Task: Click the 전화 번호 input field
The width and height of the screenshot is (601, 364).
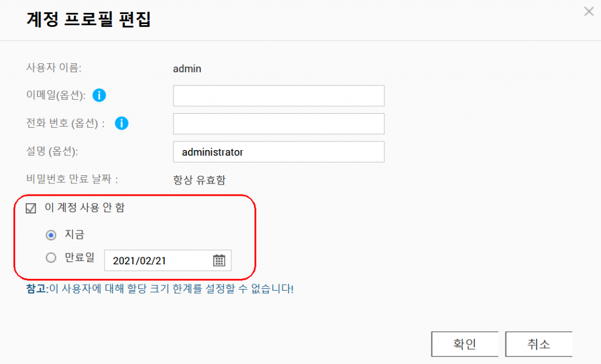Action: point(279,124)
